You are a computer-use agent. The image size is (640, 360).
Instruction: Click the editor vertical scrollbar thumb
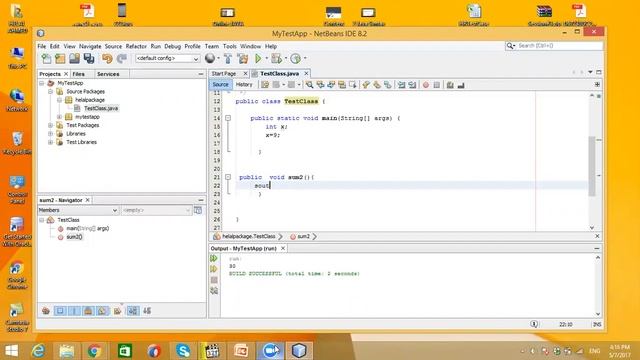click(592, 166)
